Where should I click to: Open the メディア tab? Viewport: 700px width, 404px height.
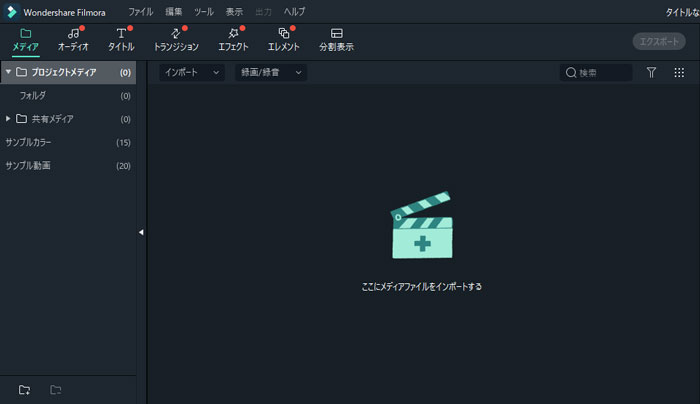coord(25,40)
